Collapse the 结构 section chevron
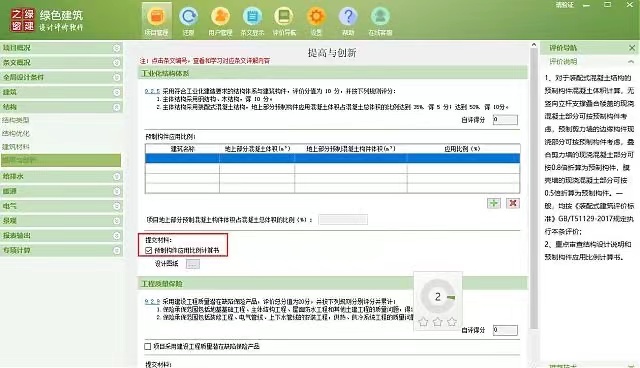Image resolution: width=640 pixels, height=368 pixels. 117,107
